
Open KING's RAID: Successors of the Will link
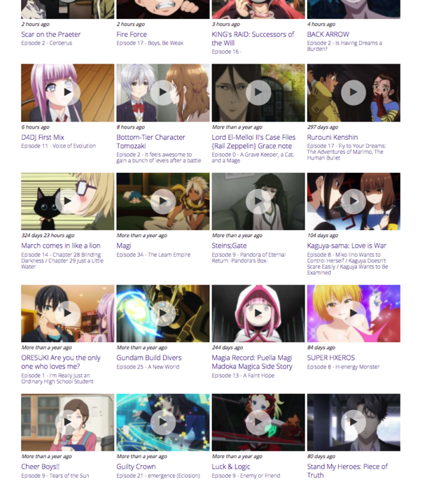point(253,38)
